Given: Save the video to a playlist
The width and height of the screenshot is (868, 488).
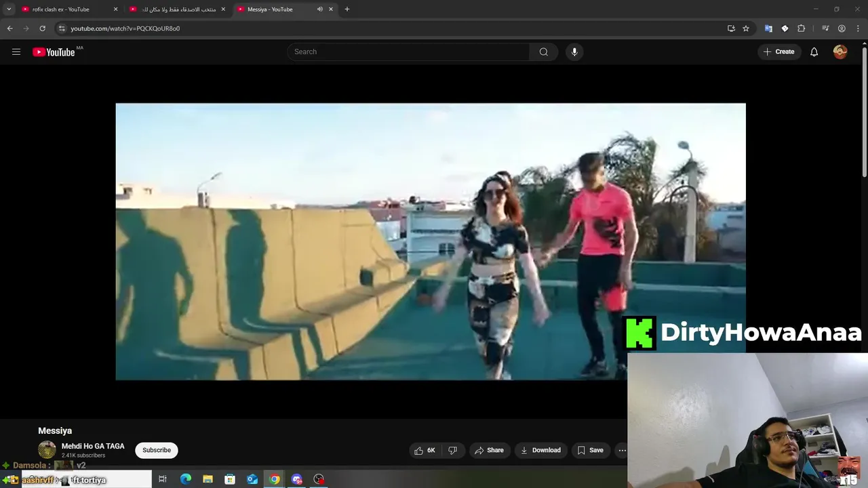Looking at the screenshot, I should [x=590, y=450].
